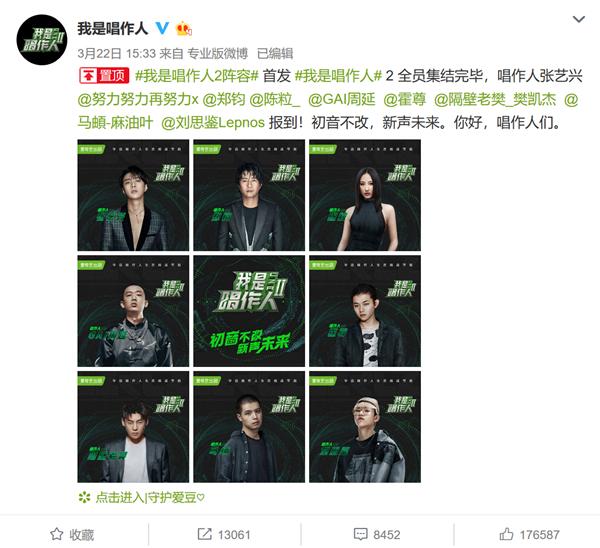Open the post options chevron menu
The image size is (600, 548).
[x=578, y=19]
